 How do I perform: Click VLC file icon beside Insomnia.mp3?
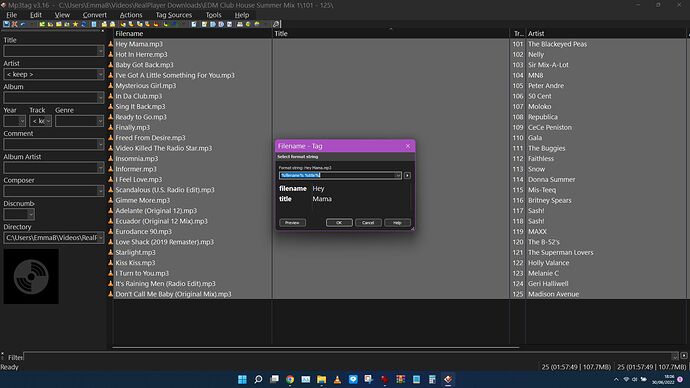[111, 158]
